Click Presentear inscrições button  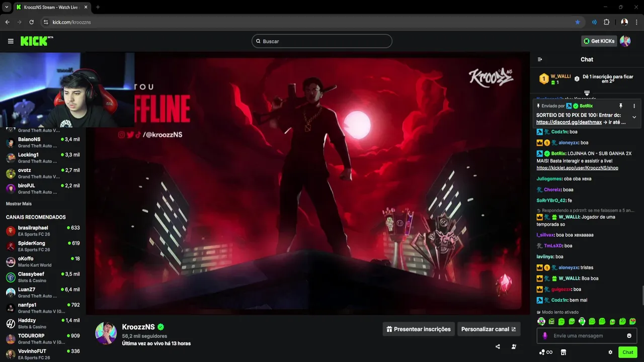(x=419, y=329)
